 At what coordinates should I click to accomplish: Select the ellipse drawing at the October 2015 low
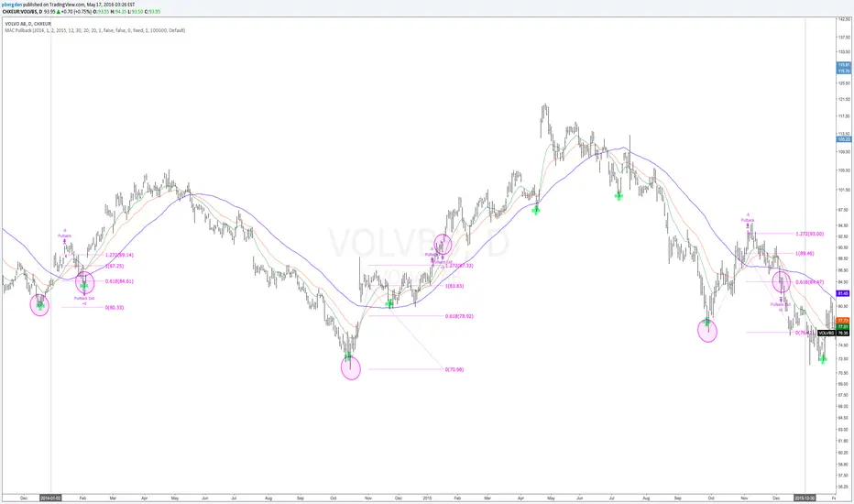click(x=707, y=331)
